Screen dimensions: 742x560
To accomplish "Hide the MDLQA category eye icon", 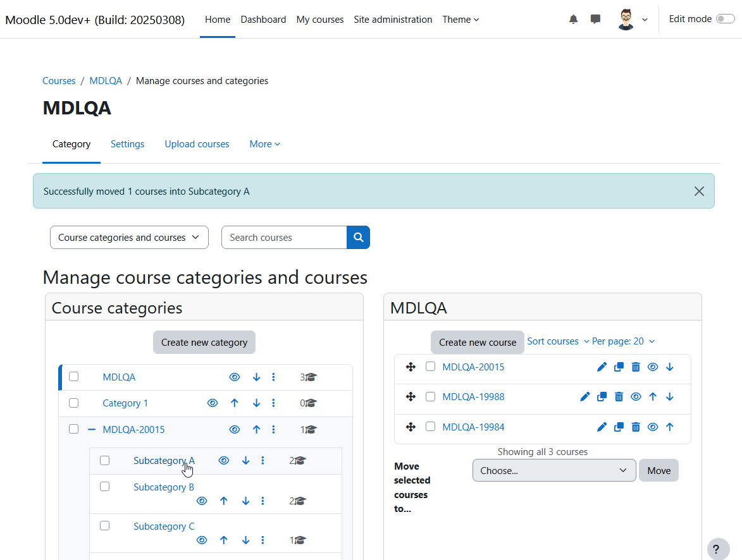I will pos(234,377).
